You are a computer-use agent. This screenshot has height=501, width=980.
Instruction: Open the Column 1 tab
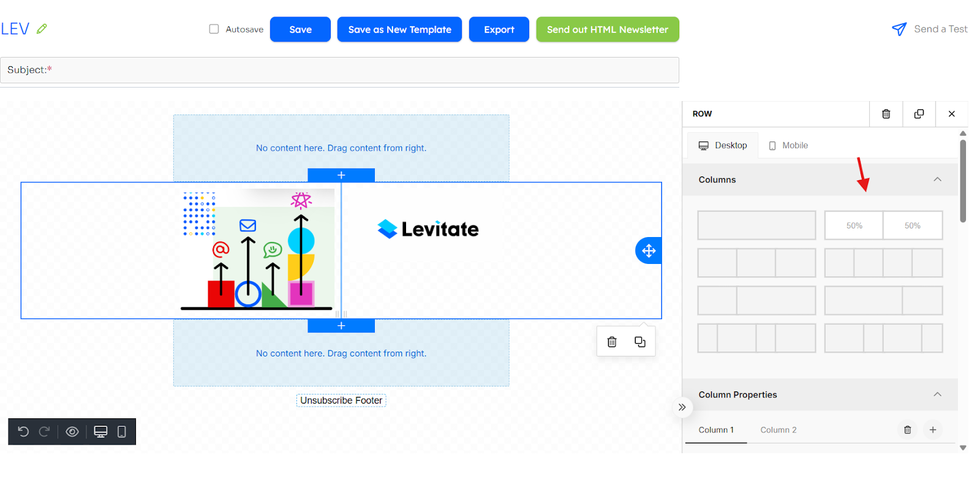click(716, 430)
